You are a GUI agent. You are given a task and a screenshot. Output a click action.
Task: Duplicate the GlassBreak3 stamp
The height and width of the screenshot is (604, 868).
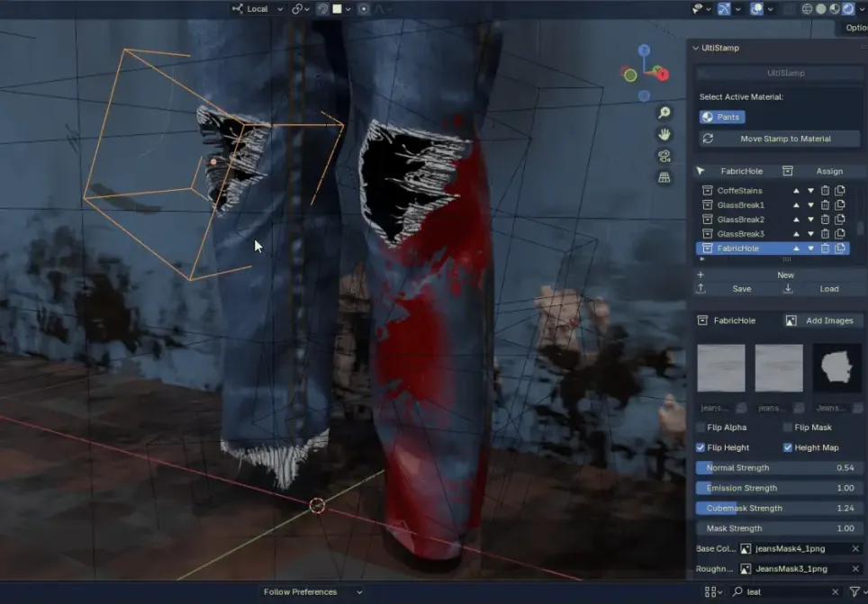(x=840, y=234)
